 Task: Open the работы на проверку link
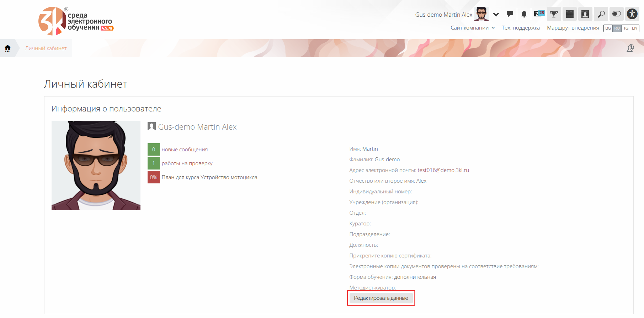tap(187, 163)
